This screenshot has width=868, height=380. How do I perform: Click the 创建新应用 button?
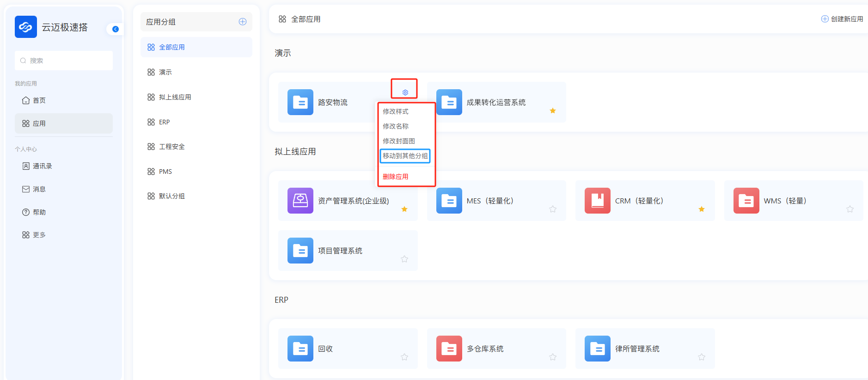[x=842, y=19]
